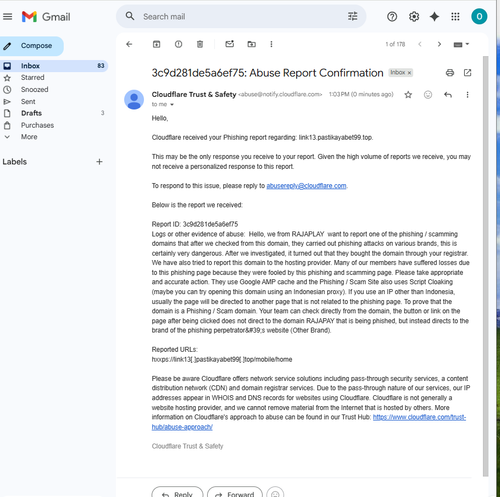
Task: Open Settings gear icon
Action: (x=414, y=16)
